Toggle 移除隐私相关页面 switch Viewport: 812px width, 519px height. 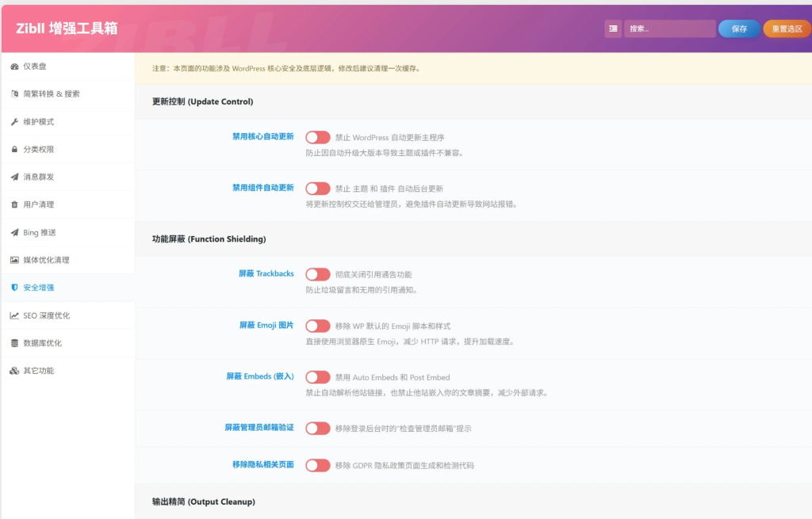(317, 465)
